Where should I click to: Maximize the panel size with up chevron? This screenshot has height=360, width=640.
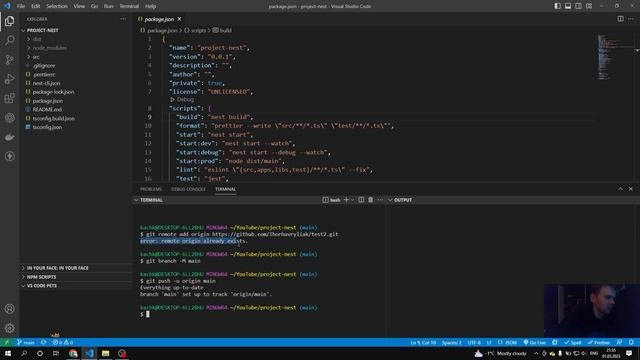[620, 189]
